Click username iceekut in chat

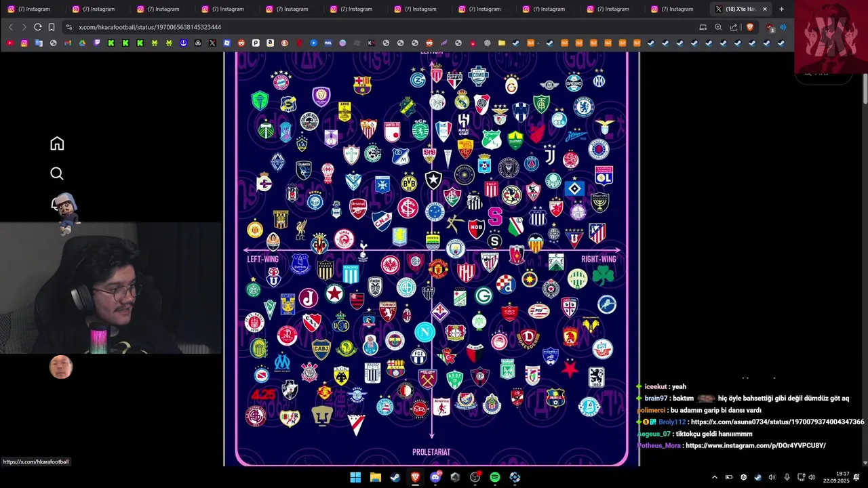click(656, 386)
